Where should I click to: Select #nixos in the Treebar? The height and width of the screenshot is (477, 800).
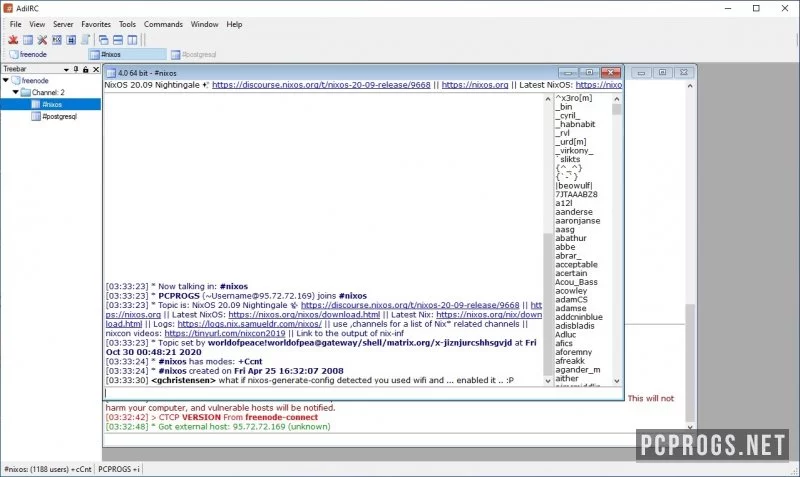coord(51,104)
